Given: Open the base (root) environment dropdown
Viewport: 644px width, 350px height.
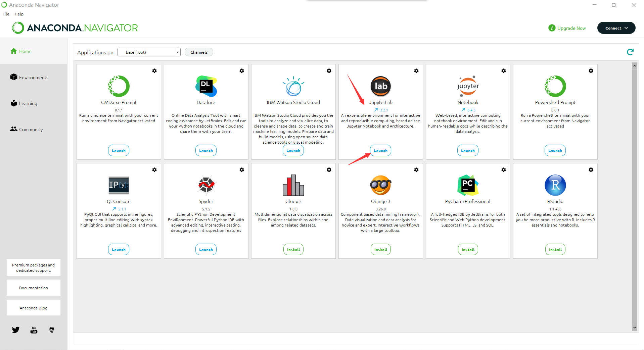Looking at the screenshot, I should [x=149, y=52].
